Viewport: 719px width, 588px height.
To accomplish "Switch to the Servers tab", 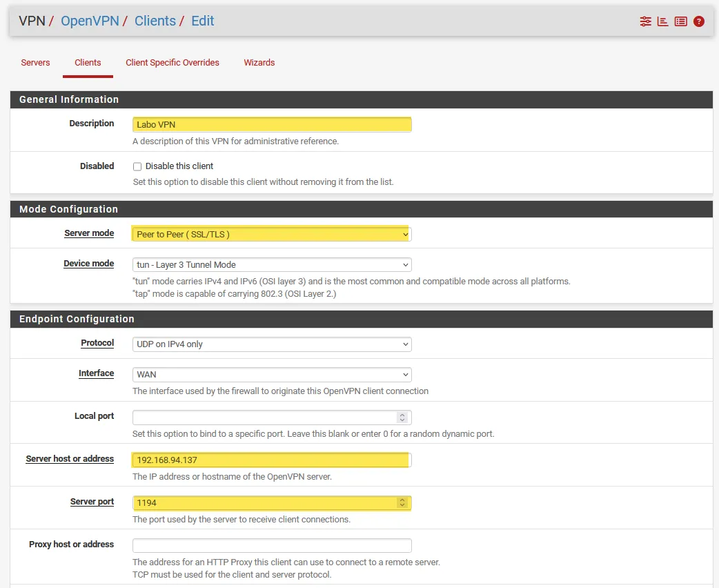I will [x=35, y=63].
